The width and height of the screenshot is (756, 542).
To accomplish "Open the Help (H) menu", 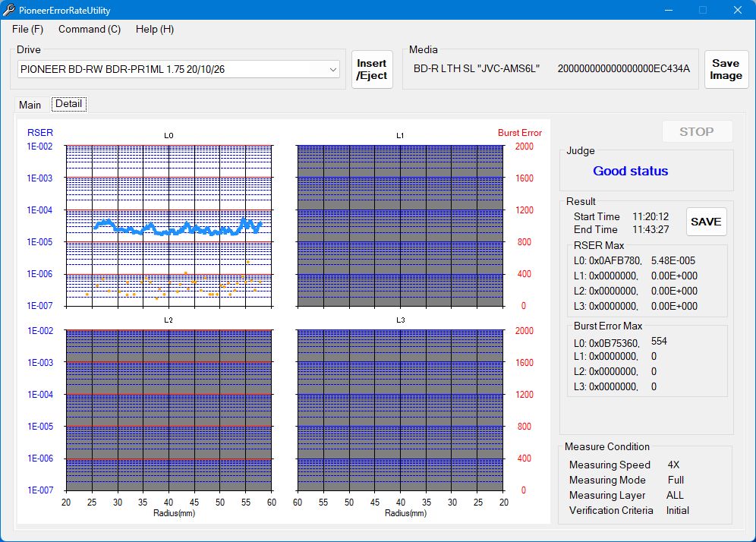I will point(154,29).
